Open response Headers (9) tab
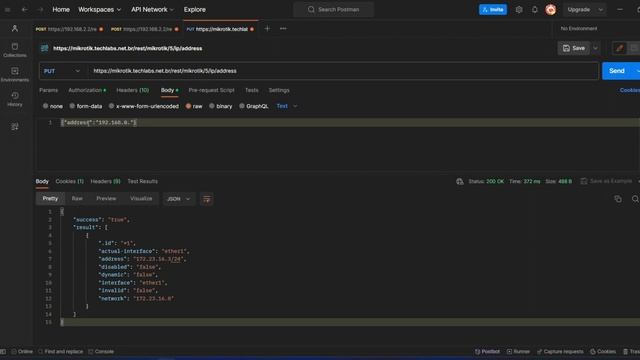 [x=105, y=181]
